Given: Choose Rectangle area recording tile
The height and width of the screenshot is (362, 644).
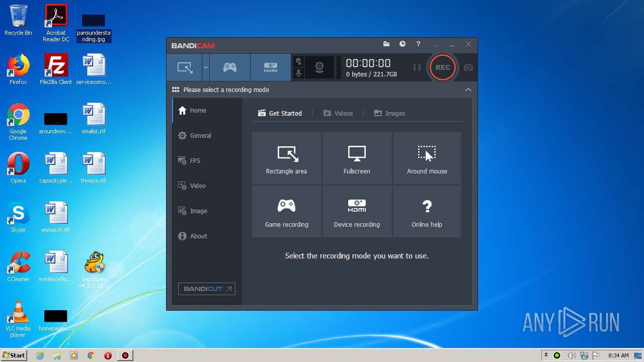Looking at the screenshot, I should (x=287, y=158).
